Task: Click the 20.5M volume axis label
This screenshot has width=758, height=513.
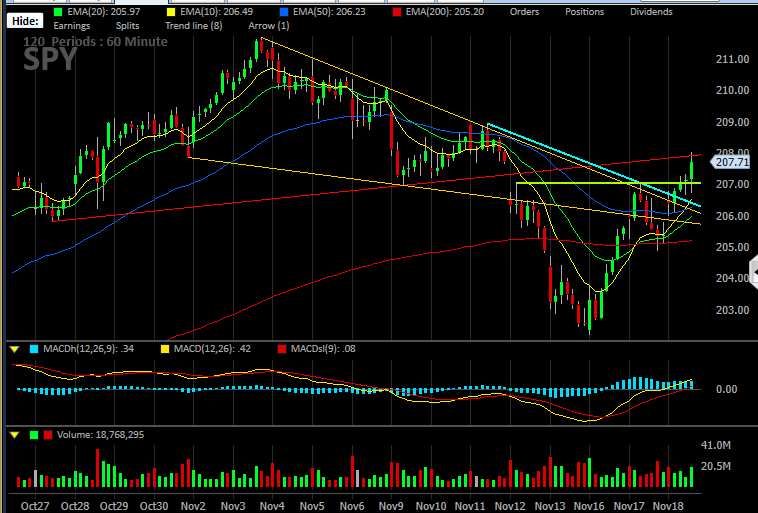Action: (716, 467)
